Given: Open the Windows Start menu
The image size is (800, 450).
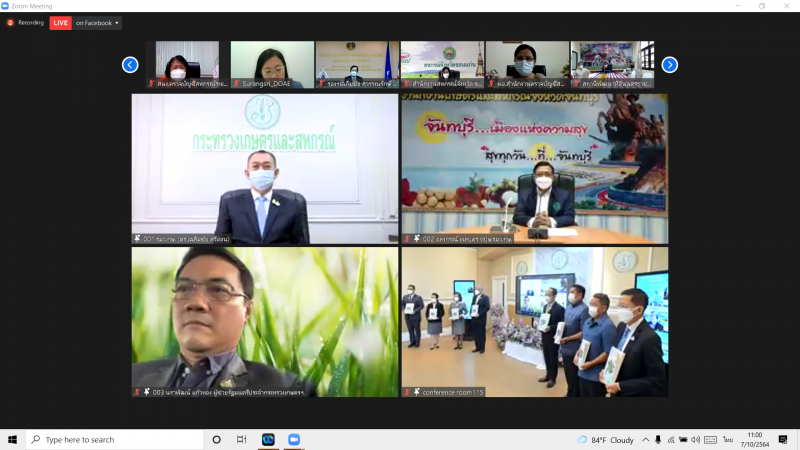Looking at the screenshot, I should tap(12, 439).
